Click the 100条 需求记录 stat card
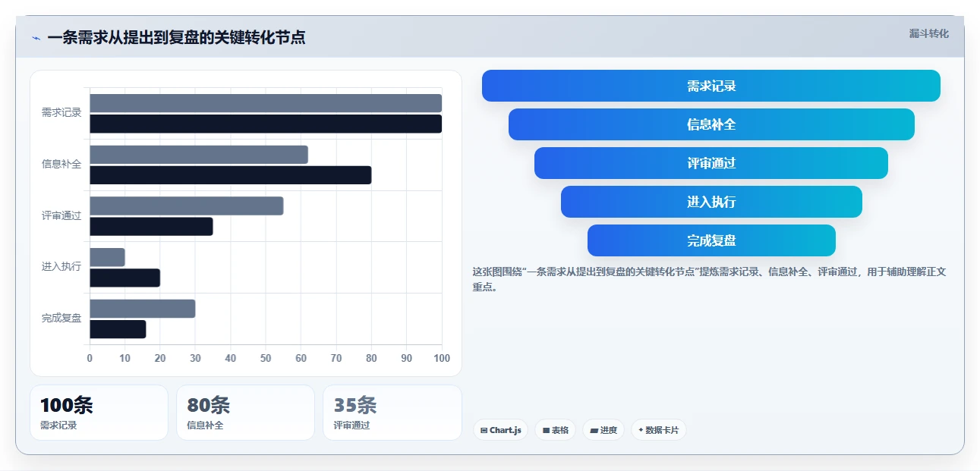980x471 pixels. coord(99,413)
